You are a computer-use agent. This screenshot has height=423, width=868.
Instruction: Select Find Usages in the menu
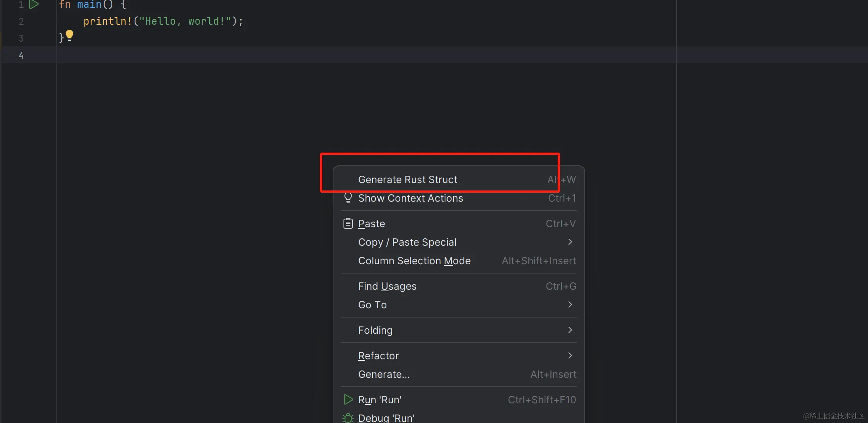pyautogui.click(x=387, y=286)
